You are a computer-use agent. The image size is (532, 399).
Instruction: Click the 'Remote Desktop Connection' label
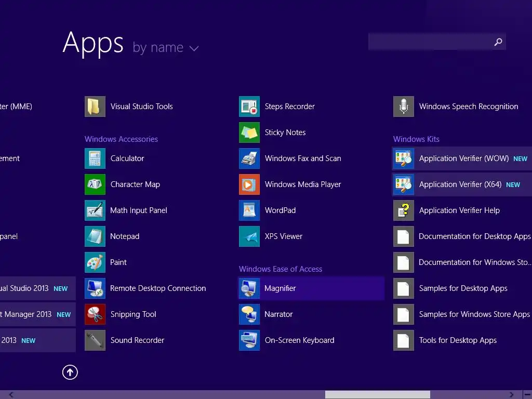click(158, 288)
